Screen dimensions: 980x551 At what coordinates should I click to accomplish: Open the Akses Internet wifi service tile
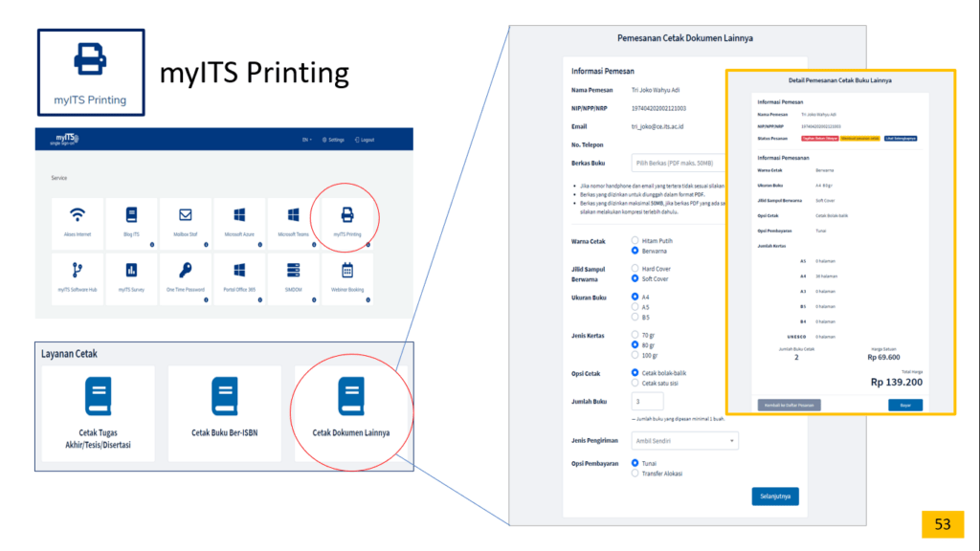78,215
